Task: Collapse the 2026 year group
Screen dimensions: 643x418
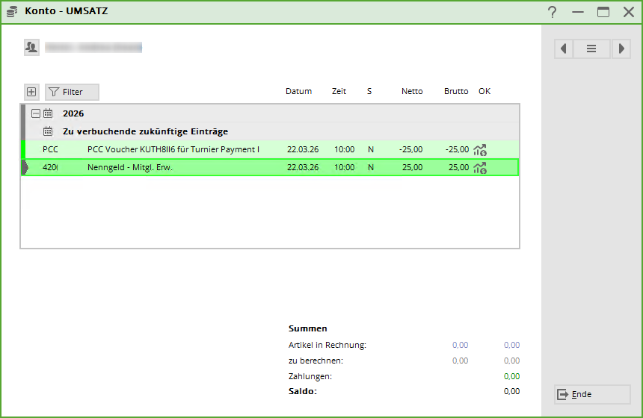Action: pos(35,114)
